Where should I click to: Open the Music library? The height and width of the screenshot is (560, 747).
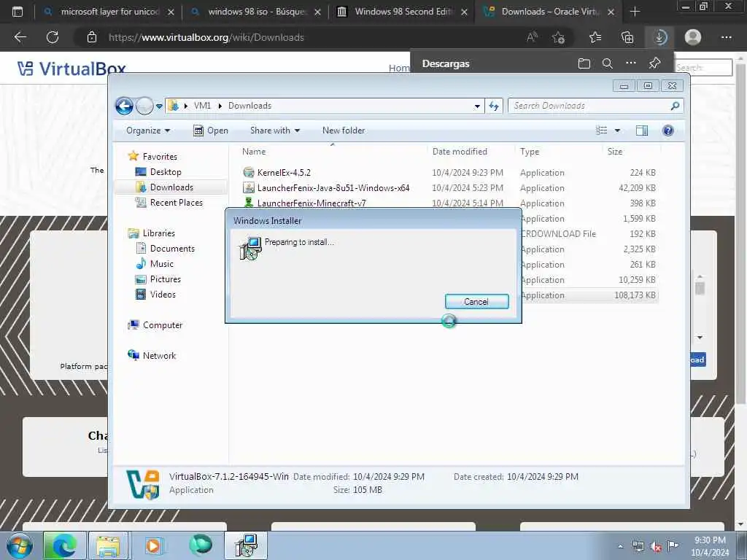pyautogui.click(x=161, y=263)
